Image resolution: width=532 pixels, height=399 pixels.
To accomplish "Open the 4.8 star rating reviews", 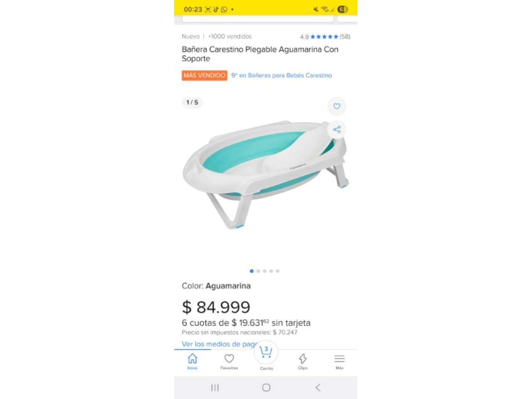I will (x=325, y=37).
